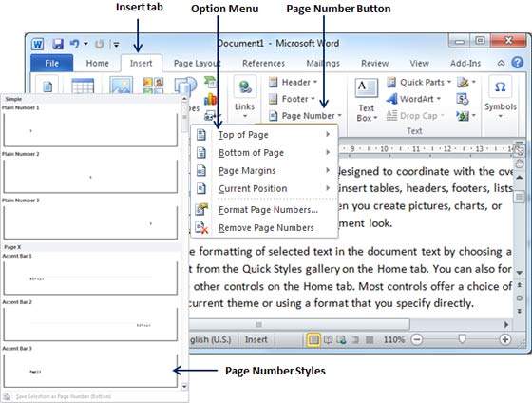Expand the Header dropdown
This screenshot has width=532, height=403.
click(294, 82)
